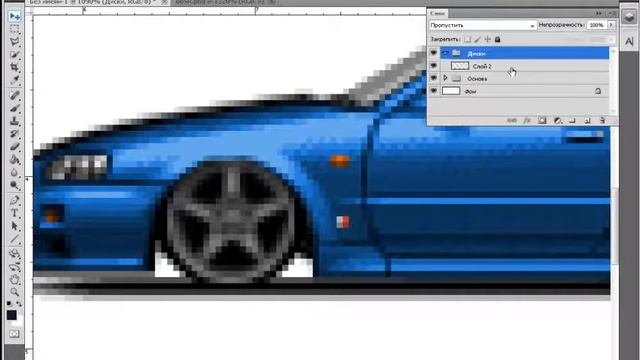This screenshot has height=360, width=640.
Task: Select the Move tool
Action: [x=14, y=16]
